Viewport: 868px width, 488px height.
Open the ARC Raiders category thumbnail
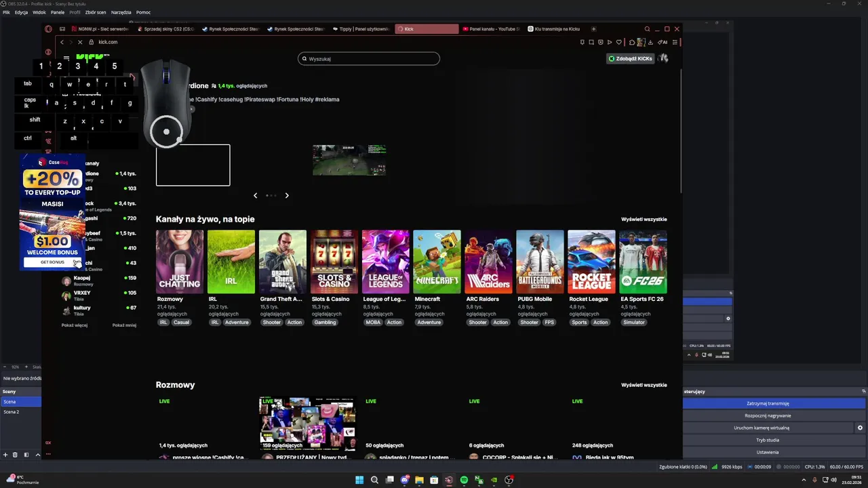click(x=489, y=262)
